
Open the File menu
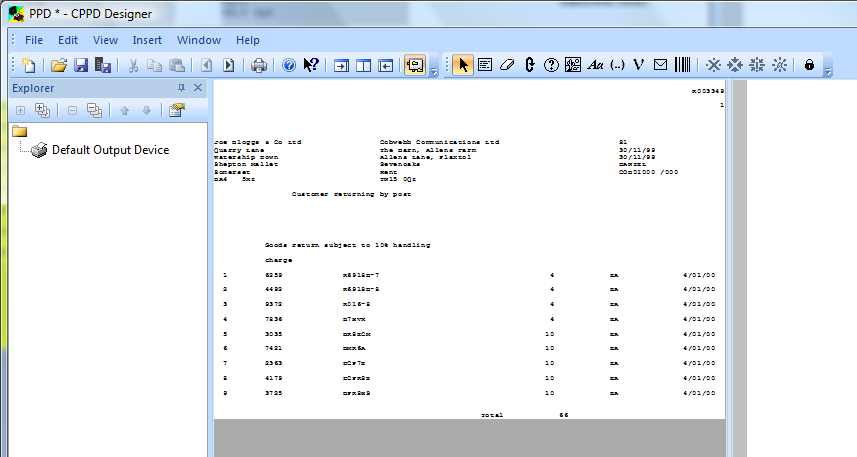pyautogui.click(x=34, y=40)
